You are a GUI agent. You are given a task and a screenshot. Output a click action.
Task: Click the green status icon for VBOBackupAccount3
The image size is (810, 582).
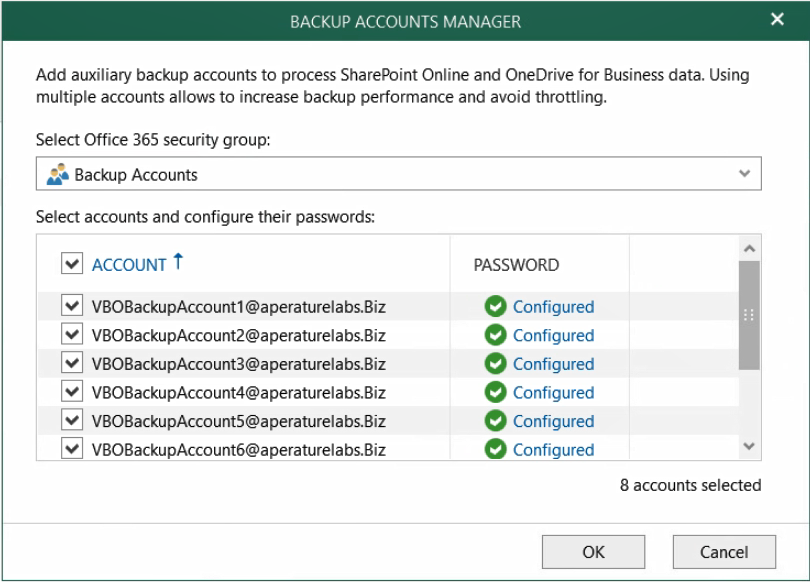pyautogui.click(x=495, y=364)
